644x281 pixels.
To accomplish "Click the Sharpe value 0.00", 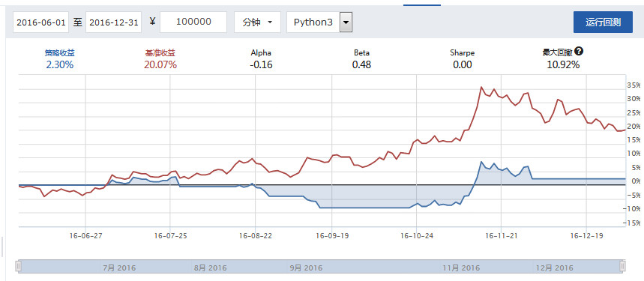I will click(463, 64).
